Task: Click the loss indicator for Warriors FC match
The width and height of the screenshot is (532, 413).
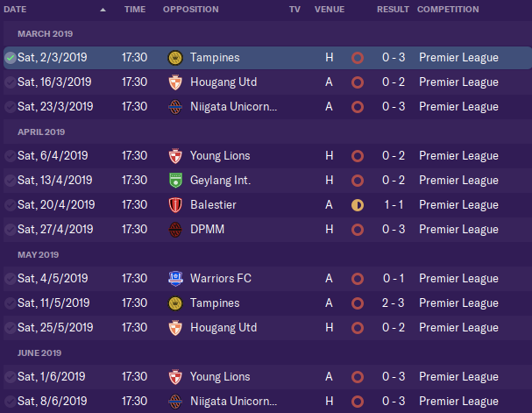Action: pyautogui.click(x=358, y=279)
